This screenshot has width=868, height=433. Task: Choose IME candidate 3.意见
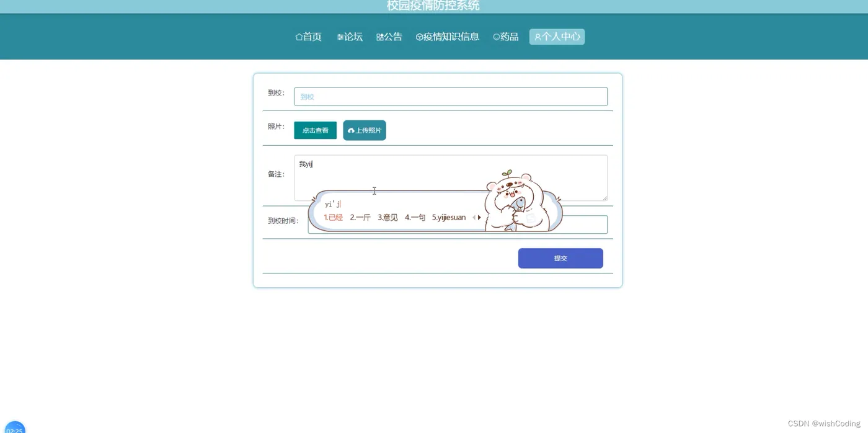[x=387, y=218]
